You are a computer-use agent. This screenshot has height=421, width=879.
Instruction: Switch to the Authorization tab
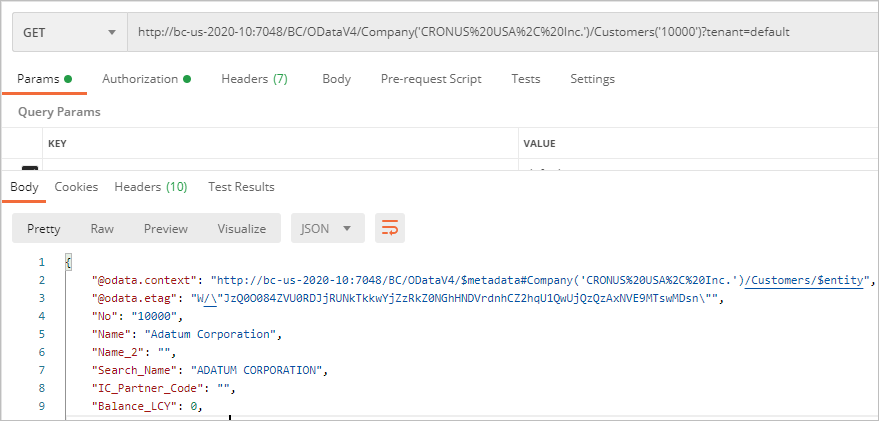click(146, 79)
